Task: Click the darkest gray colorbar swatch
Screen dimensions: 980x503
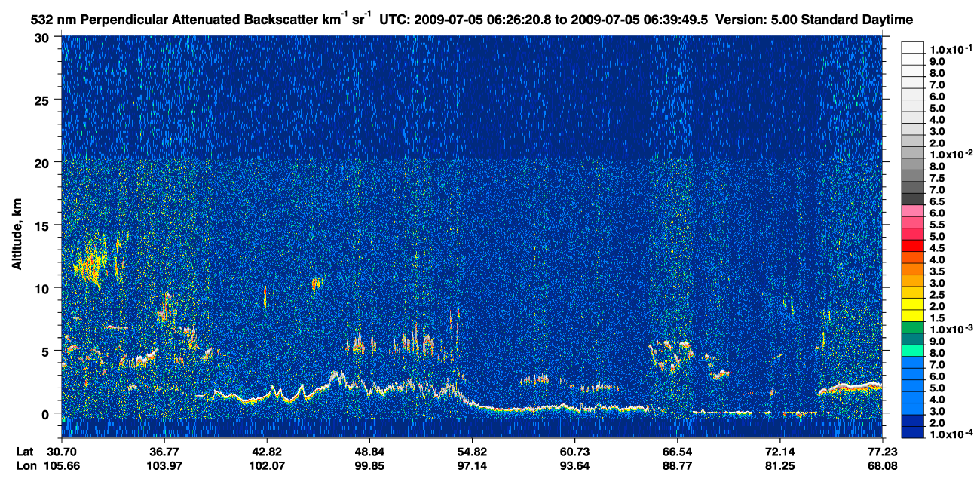Action: [912, 199]
